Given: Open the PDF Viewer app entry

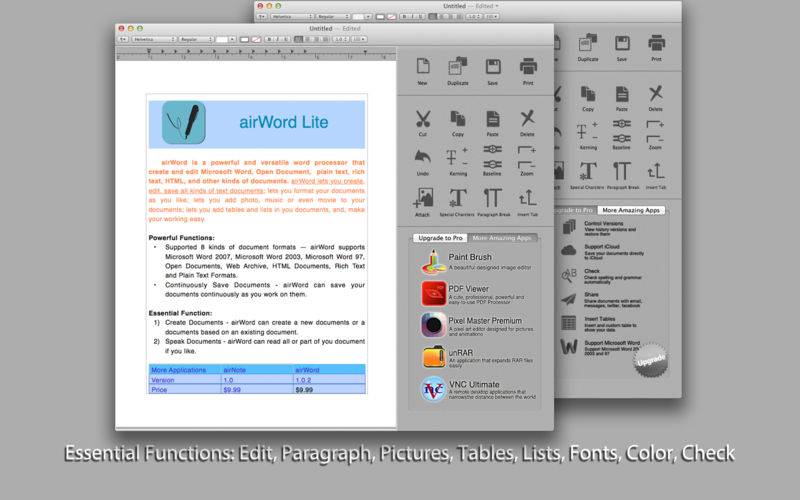Looking at the screenshot, I should (x=475, y=293).
